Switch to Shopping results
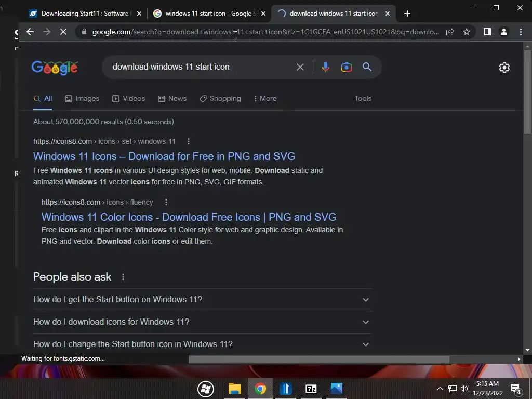 (220, 98)
